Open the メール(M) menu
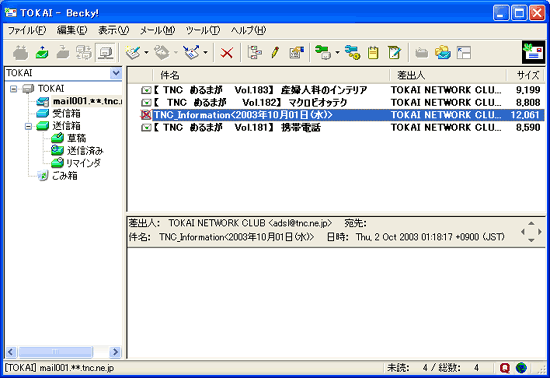Image resolution: width=550 pixels, height=378 pixels. click(x=157, y=31)
